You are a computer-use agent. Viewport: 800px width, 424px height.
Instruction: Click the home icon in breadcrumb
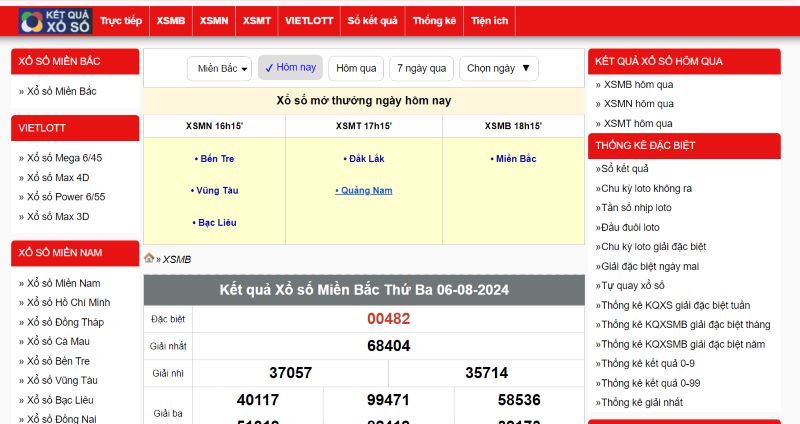point(149,258)
